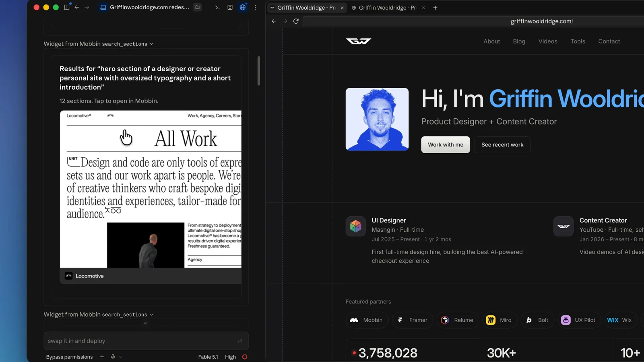Image resolution: width=644 pixels, height=362 pixels.
Task: Open the Videos nav menu item
Action: 548,41
